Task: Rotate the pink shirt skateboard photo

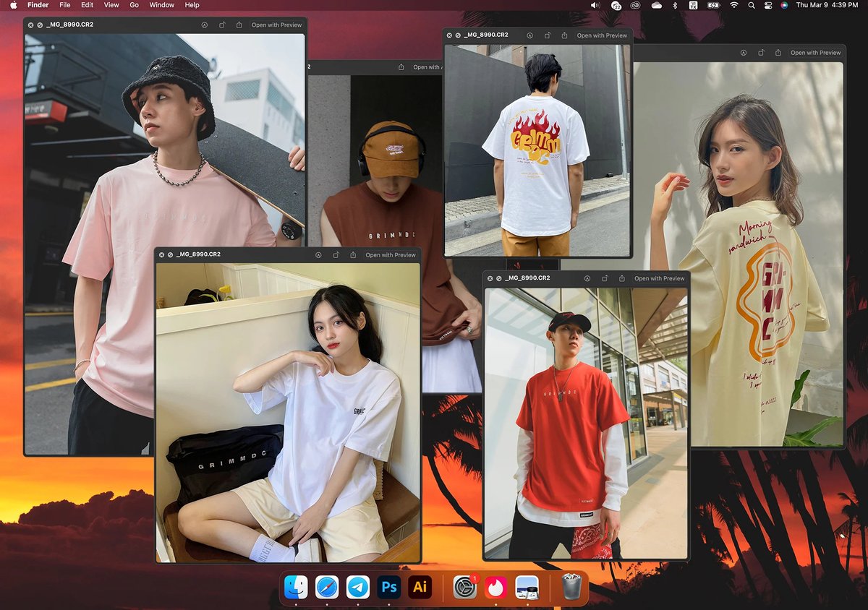Action: tap(221, 25)
